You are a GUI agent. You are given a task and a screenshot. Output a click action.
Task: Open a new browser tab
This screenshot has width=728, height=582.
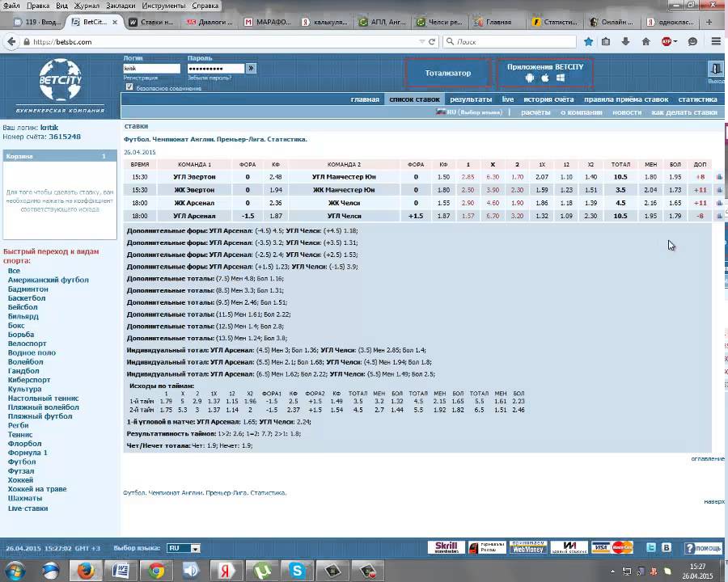tap(709, 22)
